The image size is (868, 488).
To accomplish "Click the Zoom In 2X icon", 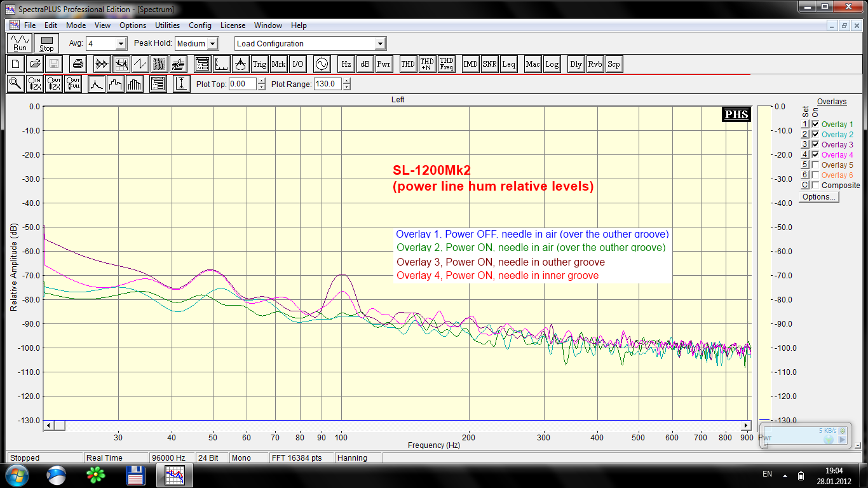I will coord(35,83).
